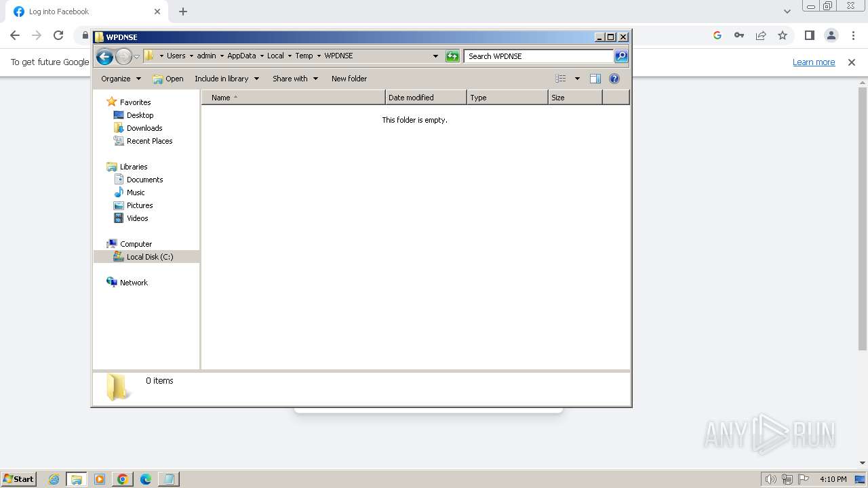Select Users in the address breadcrumb

tap(176, 56)
